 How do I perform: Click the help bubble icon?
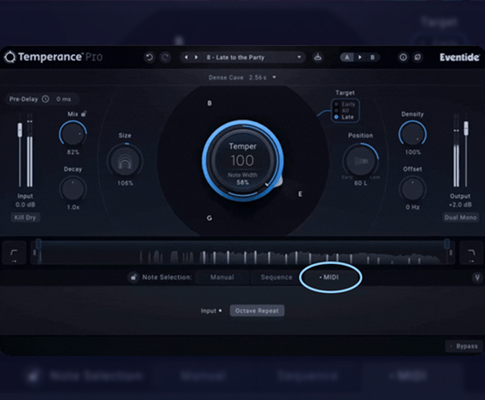point(417,57)
